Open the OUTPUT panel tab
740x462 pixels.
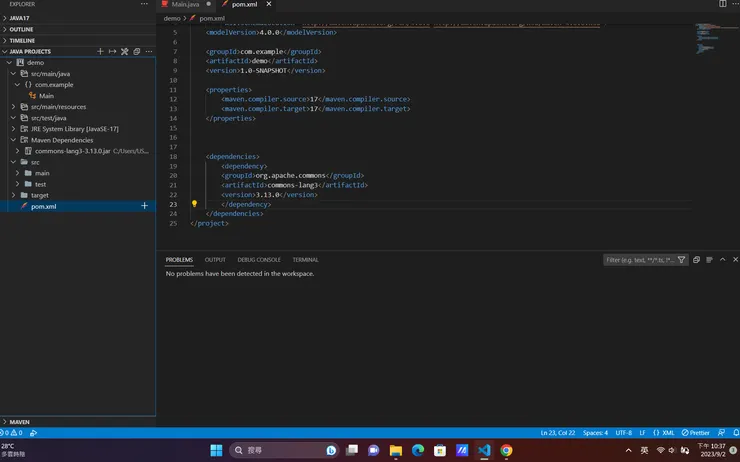click(x=215, y=260)
